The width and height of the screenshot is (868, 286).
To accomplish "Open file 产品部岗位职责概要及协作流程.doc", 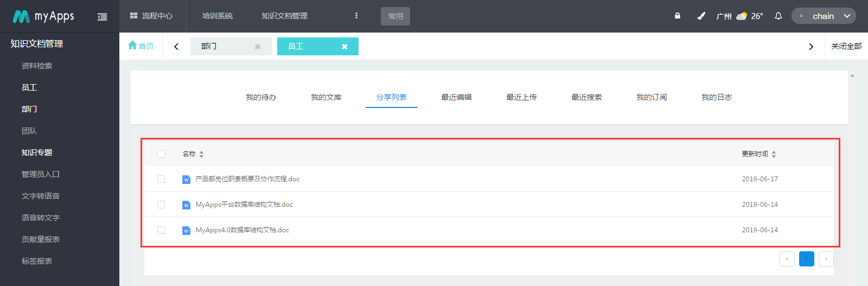I will tap(247, 179).
